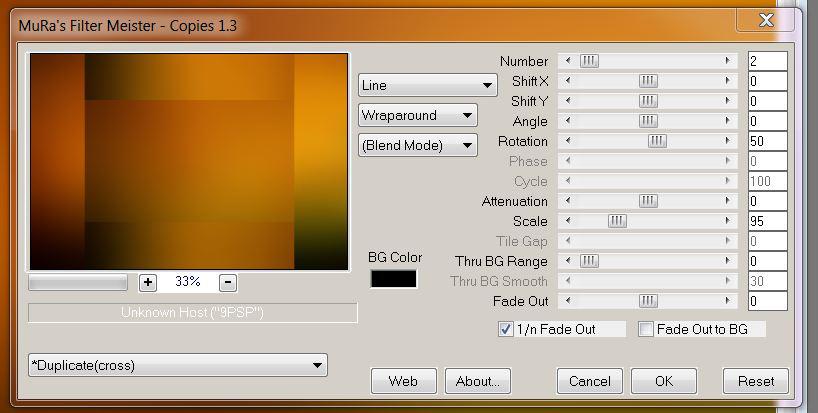Click right arrow of Thru BG Range slider
This screenshot has width=818, height=413.
click(x=727, y=261)
